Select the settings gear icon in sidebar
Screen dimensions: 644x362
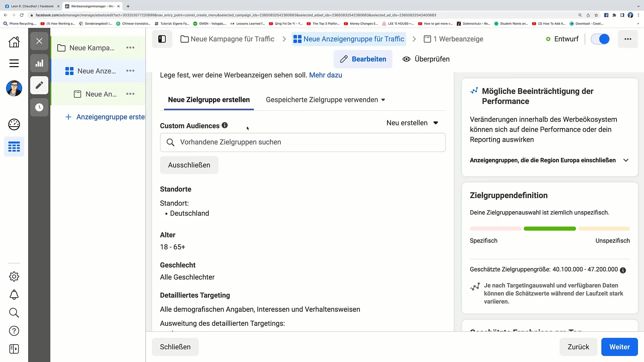[14, 276]
